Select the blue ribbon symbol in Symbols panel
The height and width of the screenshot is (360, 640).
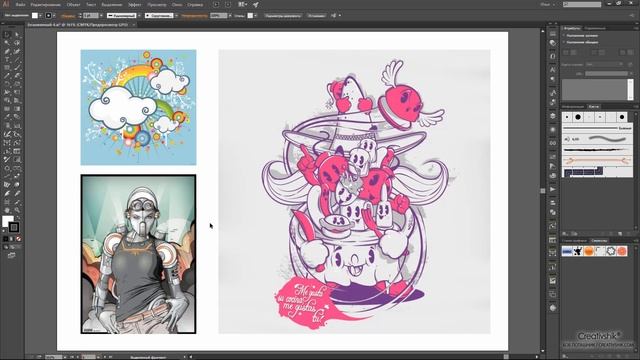pos(567,251)
